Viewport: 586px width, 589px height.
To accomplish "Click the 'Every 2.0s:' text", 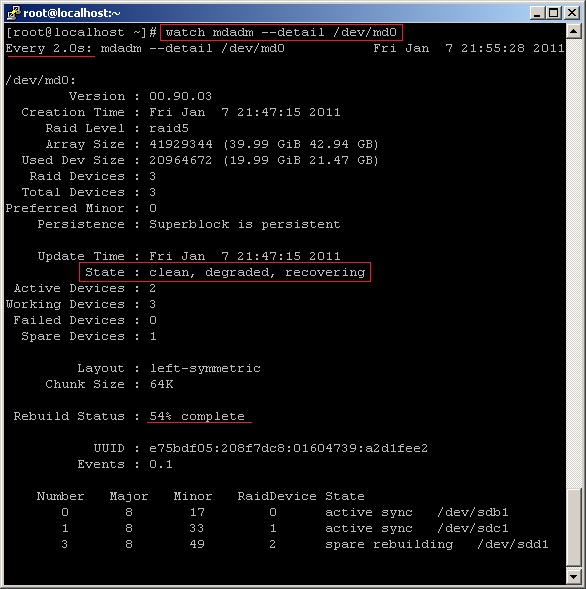I will click(48, 48).
